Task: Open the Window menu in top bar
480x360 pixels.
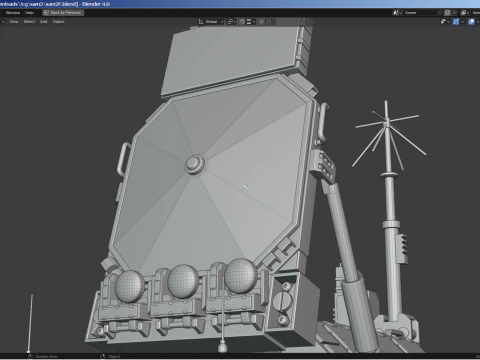Action: pyautogui.click(x=13, y=13)
